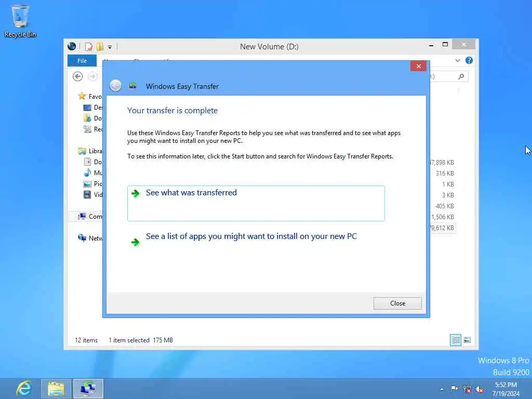Click the search magnifier in Explorer
Image resolution: width=532 pixels, height=399 pixels.
461,76
